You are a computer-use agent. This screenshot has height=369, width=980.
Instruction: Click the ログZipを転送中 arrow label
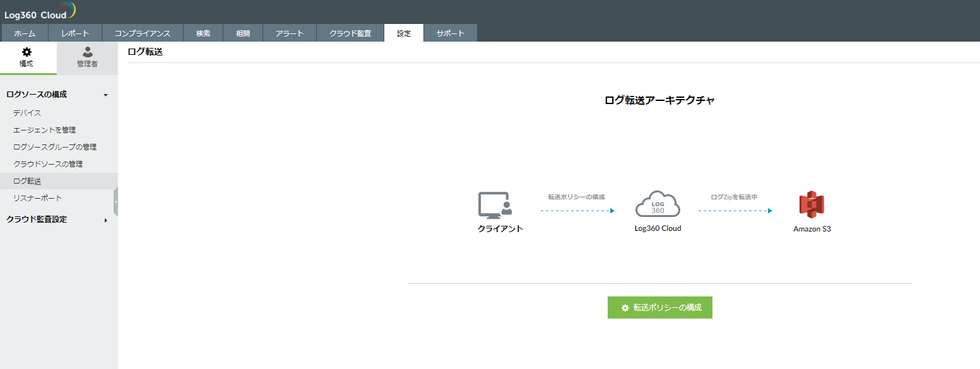pos(734,197)
